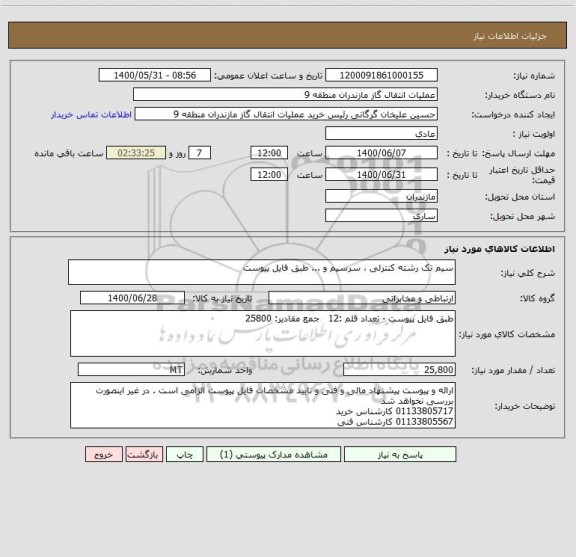Click the quantity field 25,800
Viewport: 576px width, 557px height.
(x=399, y=370)
